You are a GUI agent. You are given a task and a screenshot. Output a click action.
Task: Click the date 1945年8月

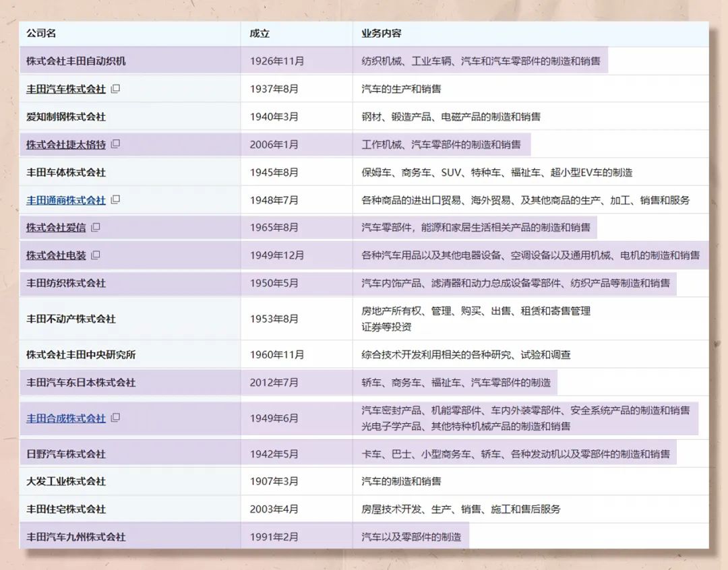click(274, 172)
